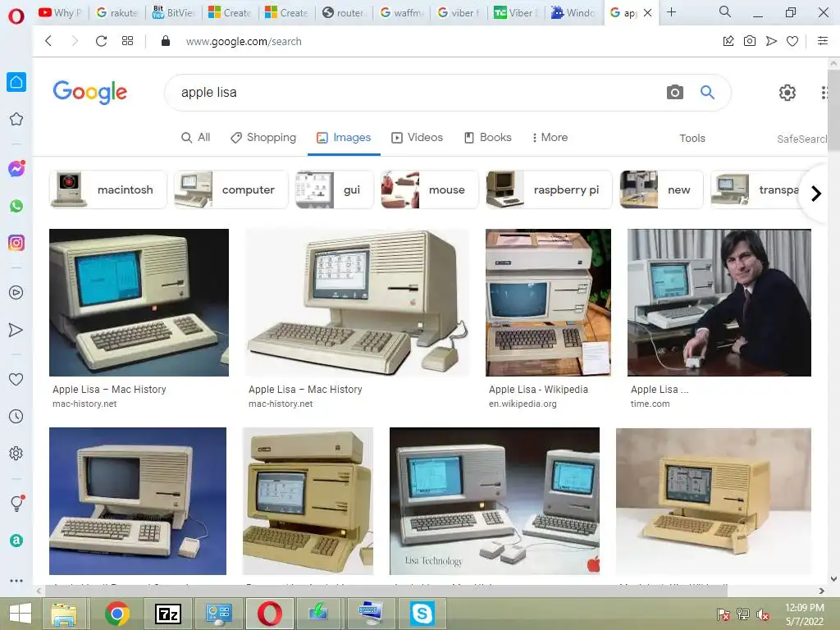Image resolution: width=840 pixels, height=630 pixels.
Task: View site security lock icon
Action: point(166,41)
